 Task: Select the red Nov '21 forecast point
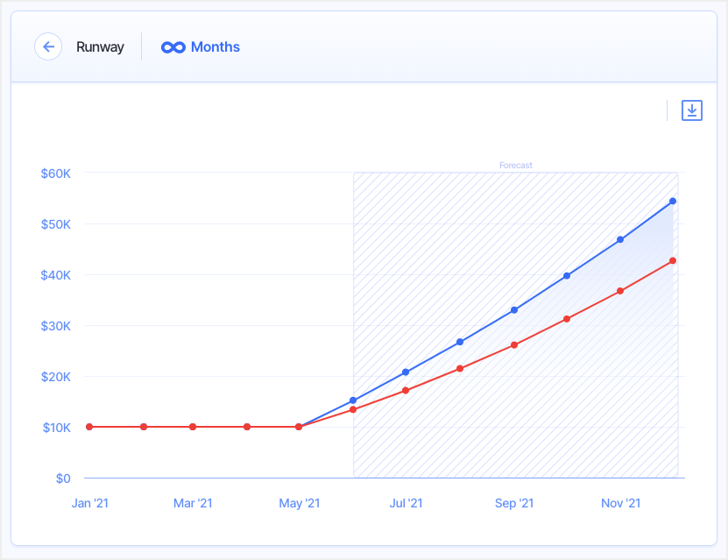pos(620,291)
